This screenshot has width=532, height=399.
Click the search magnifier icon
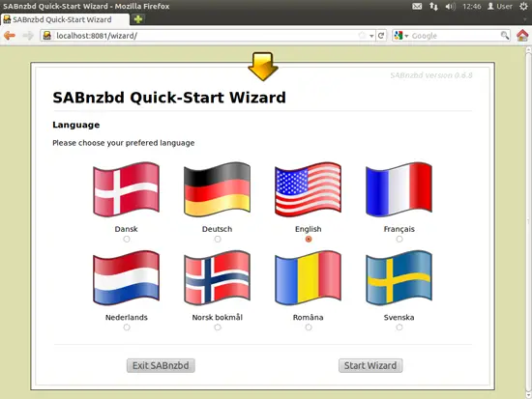coord(505,35)
